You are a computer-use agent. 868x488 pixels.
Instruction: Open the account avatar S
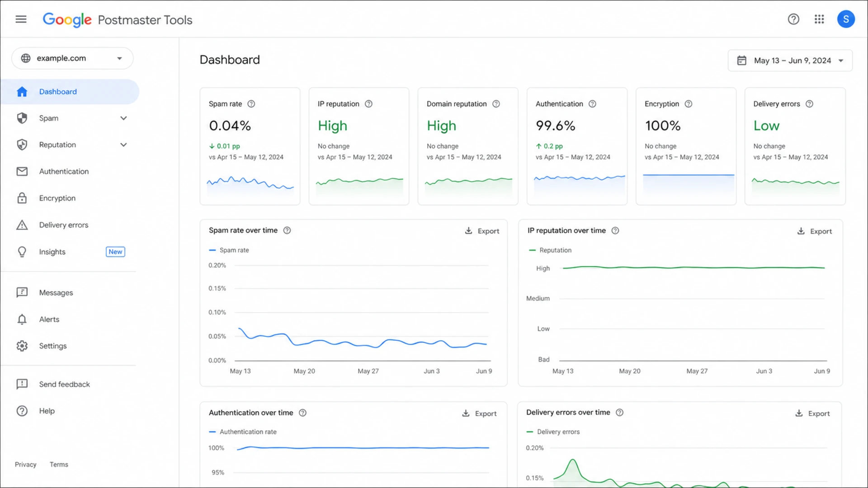[846, 19]
